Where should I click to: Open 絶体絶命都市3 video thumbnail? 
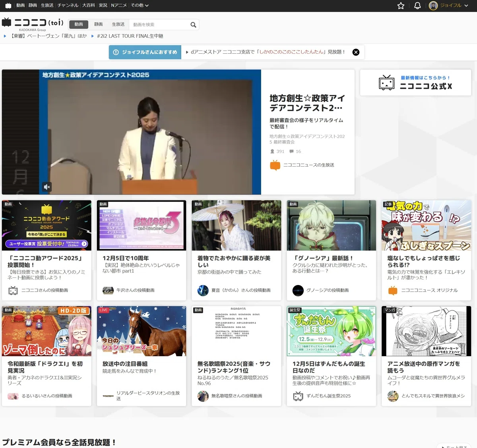142,225
